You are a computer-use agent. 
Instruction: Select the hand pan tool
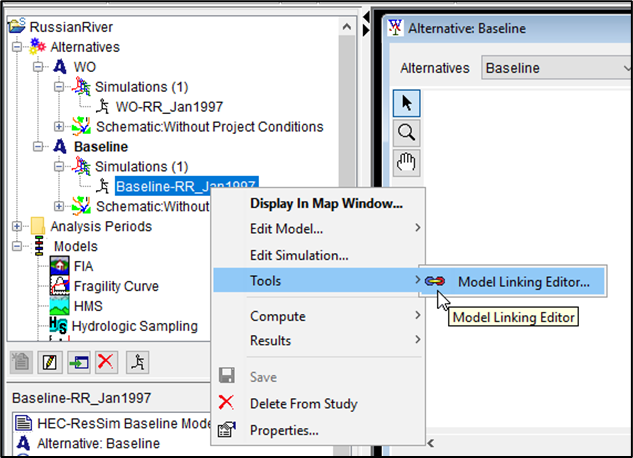(x=407, y=163)
